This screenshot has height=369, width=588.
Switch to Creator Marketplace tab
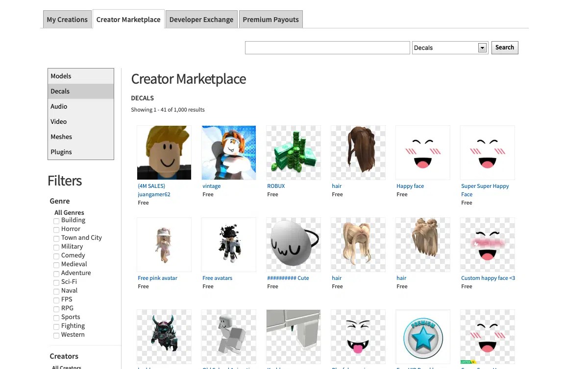point(128,20)
